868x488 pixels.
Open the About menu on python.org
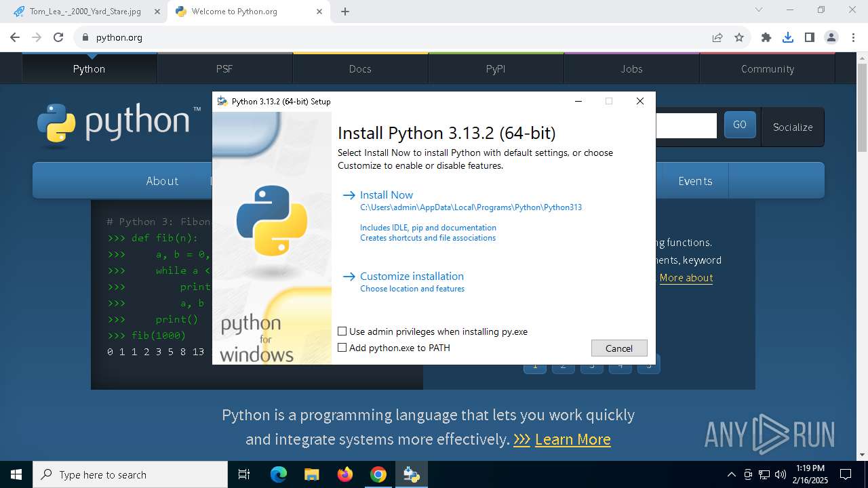tap(162, 181)
